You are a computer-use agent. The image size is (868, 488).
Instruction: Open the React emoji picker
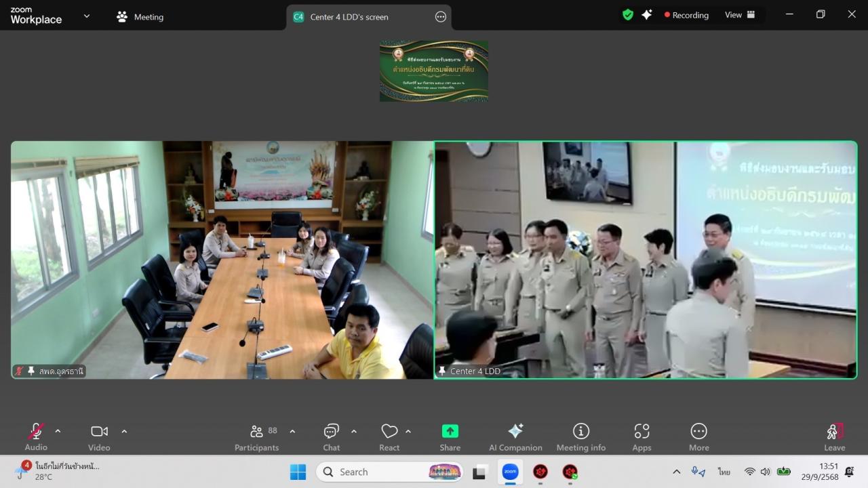point(389,436)
